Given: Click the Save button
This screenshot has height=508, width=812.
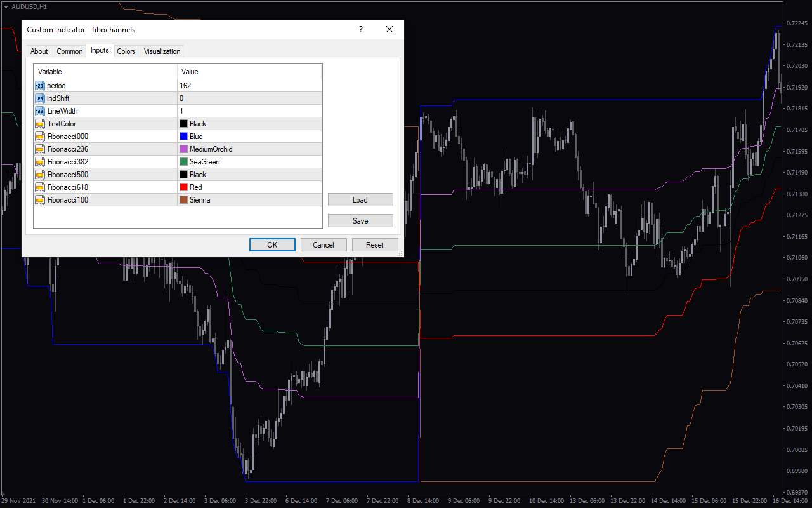Looking at the screenshot, I should [x=360, y=221].
